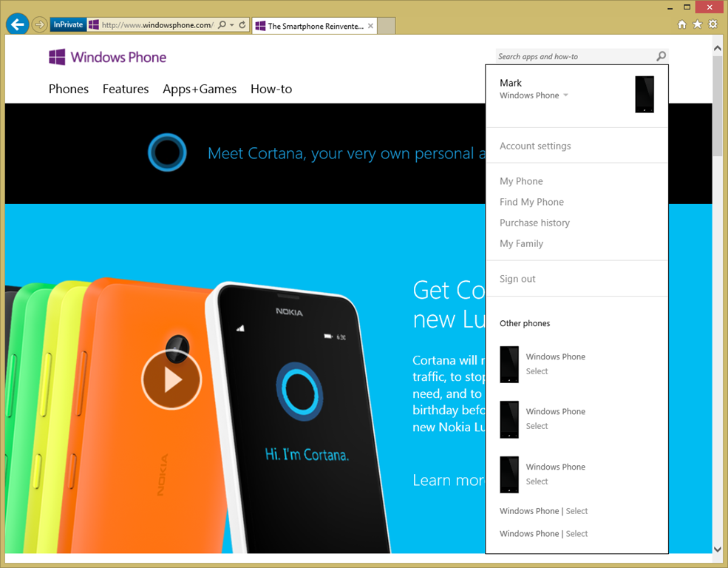Open Purchase history
Screen dimensions: 728x568
(x=534, y=223)
